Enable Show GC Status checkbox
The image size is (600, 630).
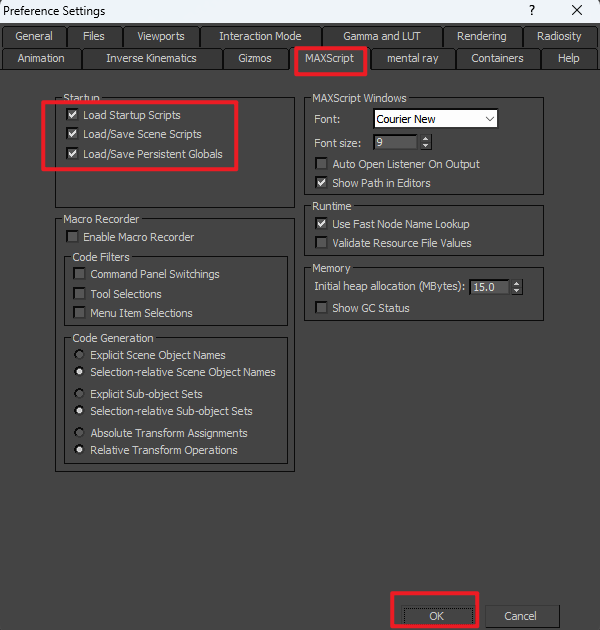point(321,308)
